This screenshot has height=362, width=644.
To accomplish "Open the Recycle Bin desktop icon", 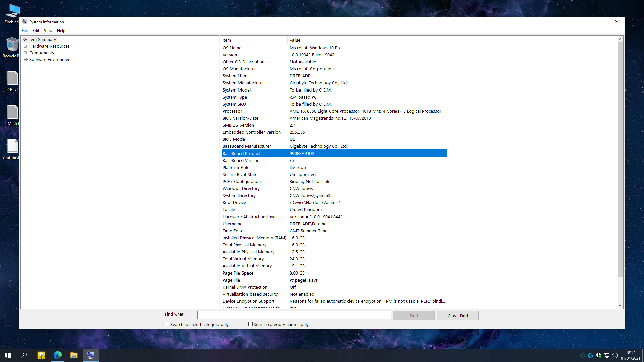I will click(12, 48).
